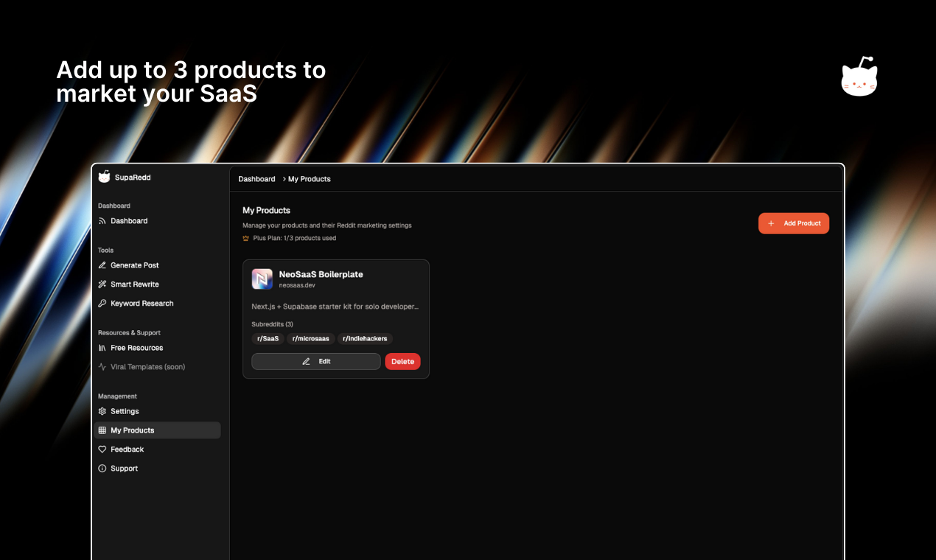Image resolution: width=936 pixels, height=560 pixels.
Task: Go to Dashboard via breadcrumb link
Action: 256,179
